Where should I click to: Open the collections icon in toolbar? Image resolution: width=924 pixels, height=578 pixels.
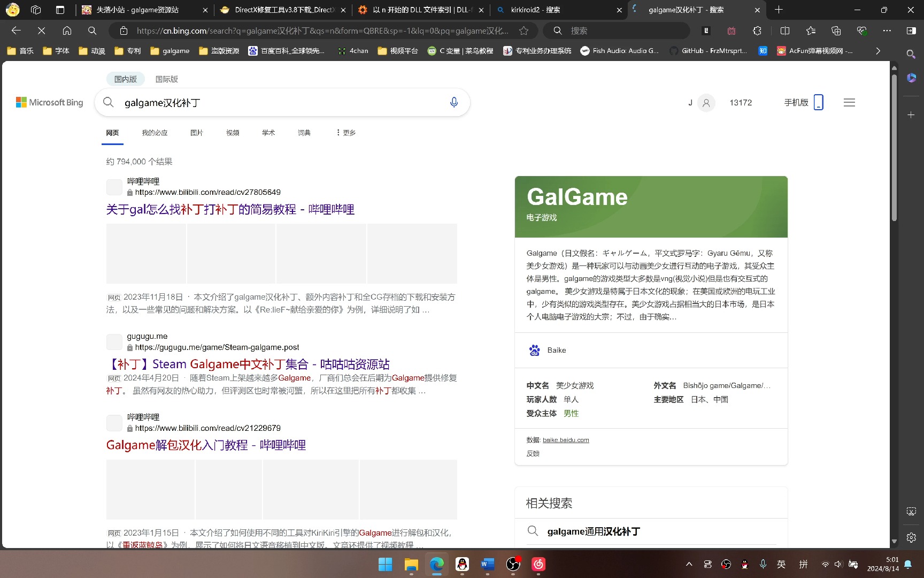click(836, 31)
